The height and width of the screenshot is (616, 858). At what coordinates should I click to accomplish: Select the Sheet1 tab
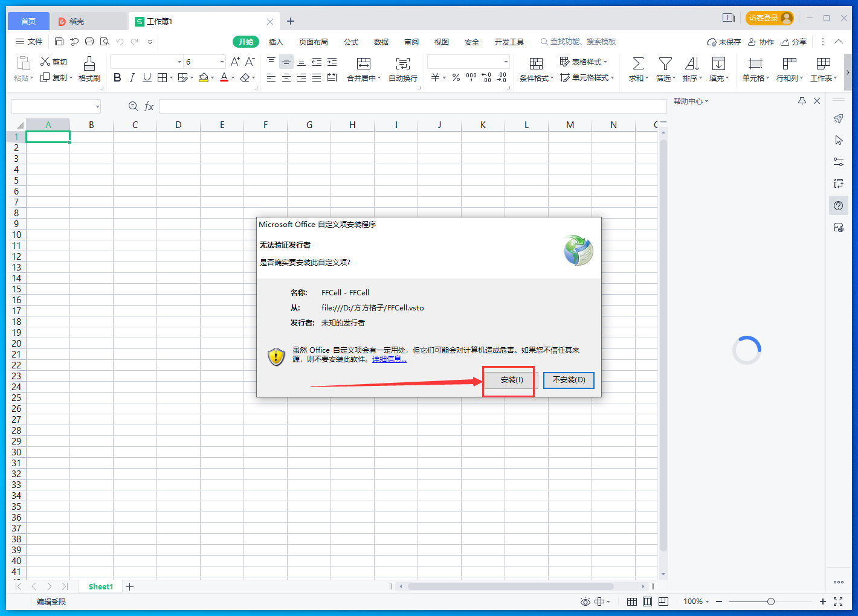101,586
